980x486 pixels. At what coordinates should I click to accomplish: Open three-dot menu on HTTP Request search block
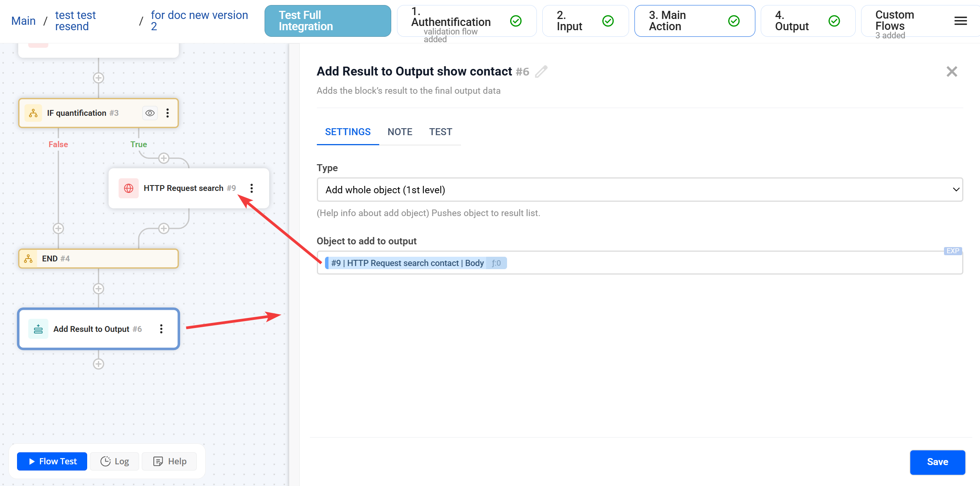click(x=252, y=188)
